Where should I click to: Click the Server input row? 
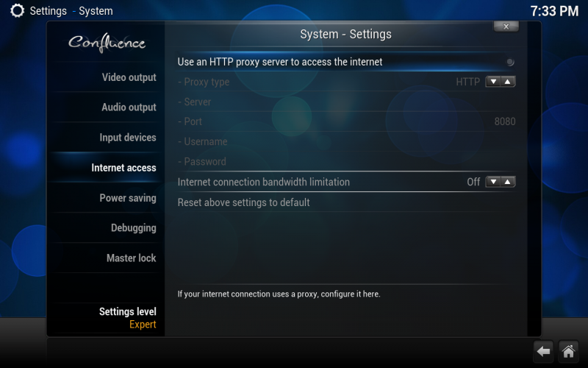[346, 102]
